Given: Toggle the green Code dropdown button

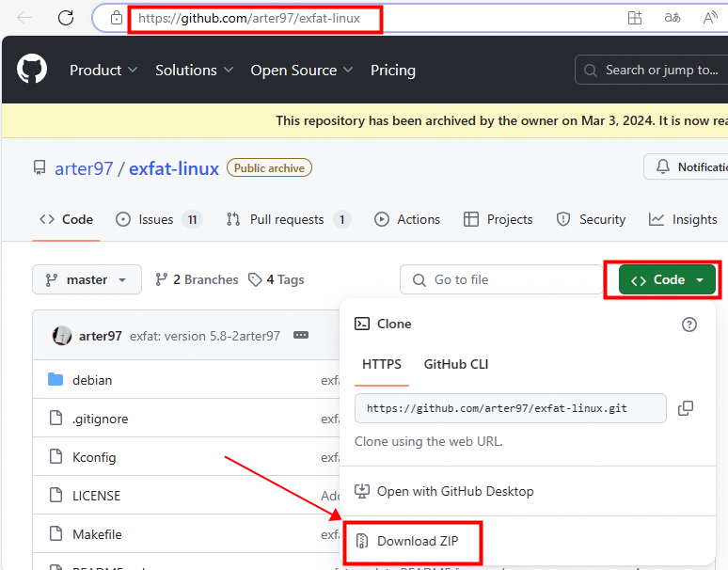Looking at the screenshot, I should [667, 279].
